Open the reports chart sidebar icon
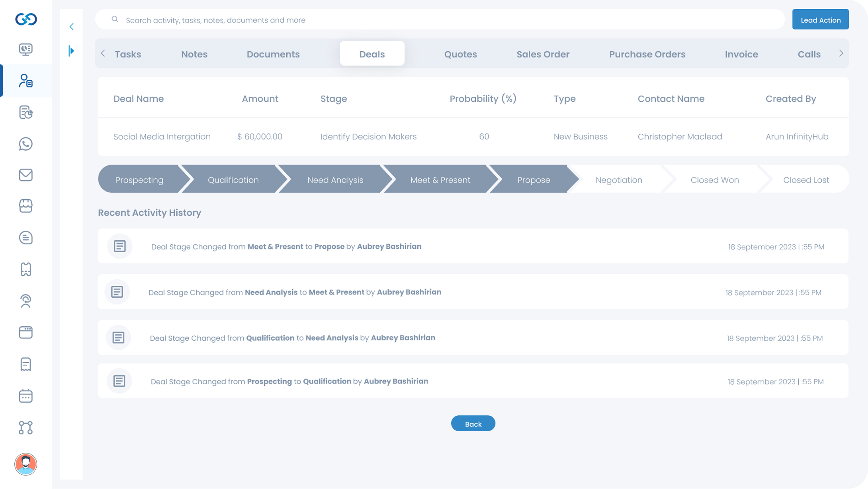 tap(25, 112)
